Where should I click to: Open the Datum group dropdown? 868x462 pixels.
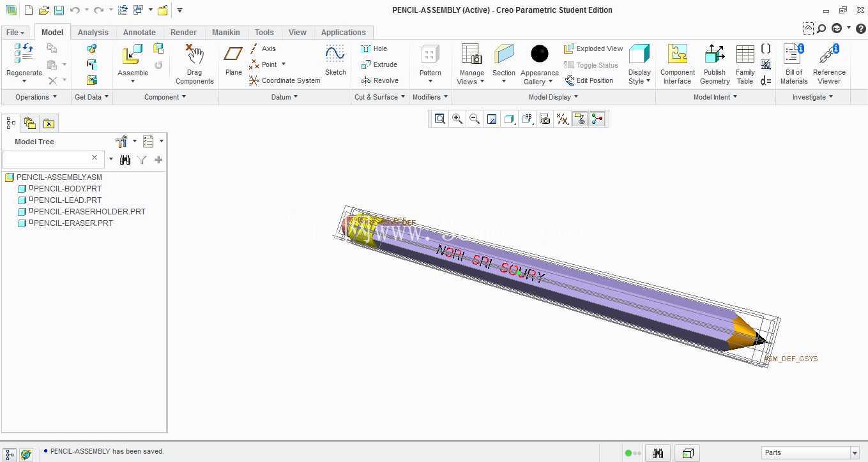click(285, 97)
